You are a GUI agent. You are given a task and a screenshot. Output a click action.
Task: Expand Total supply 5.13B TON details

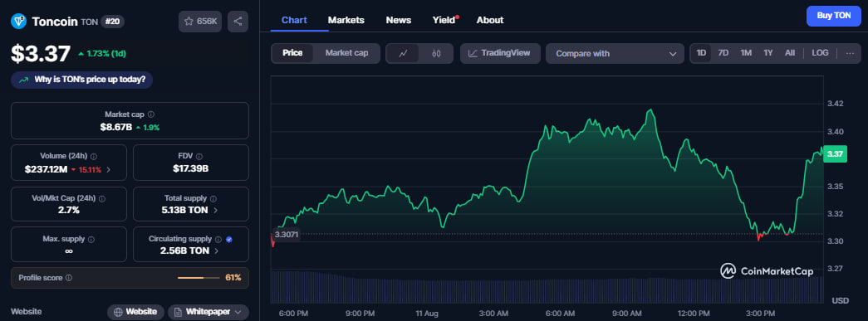(190, 210)
